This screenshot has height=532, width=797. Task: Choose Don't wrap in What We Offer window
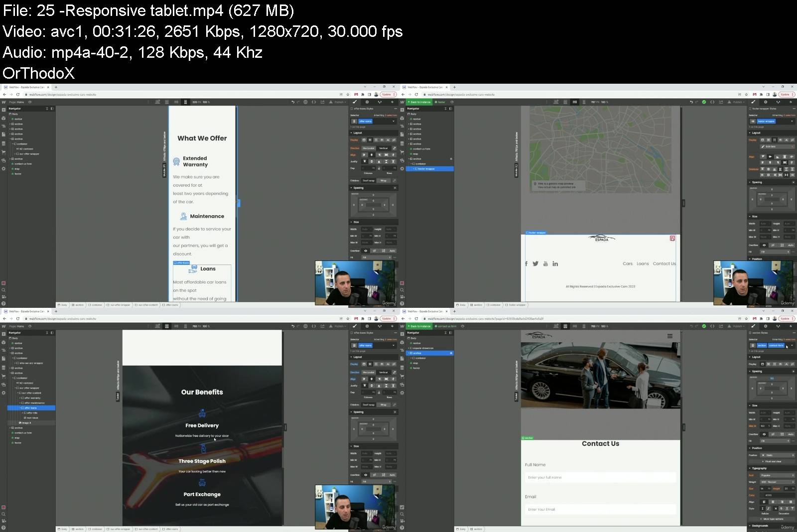pyautogui.click(x=369, y=181)
